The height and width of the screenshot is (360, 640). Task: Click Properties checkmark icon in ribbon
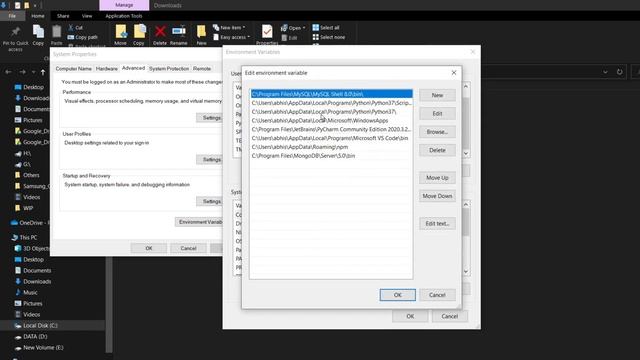[x=267, y=31]
